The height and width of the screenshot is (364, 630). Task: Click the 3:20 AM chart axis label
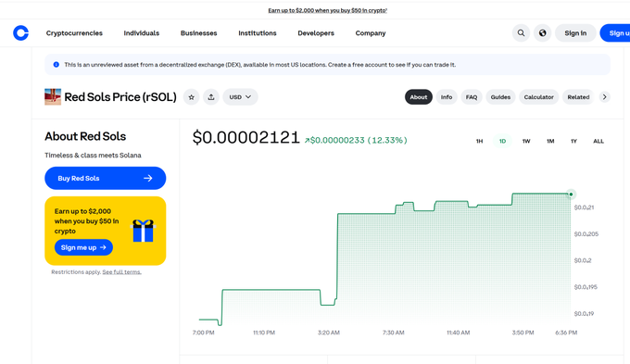[x=329, y=333]
